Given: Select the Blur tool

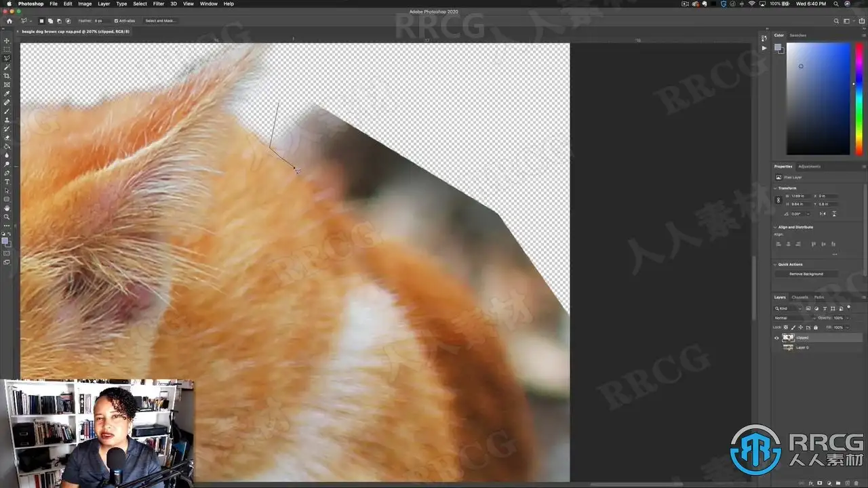Looking at the screenshot, I should (7, 155).
